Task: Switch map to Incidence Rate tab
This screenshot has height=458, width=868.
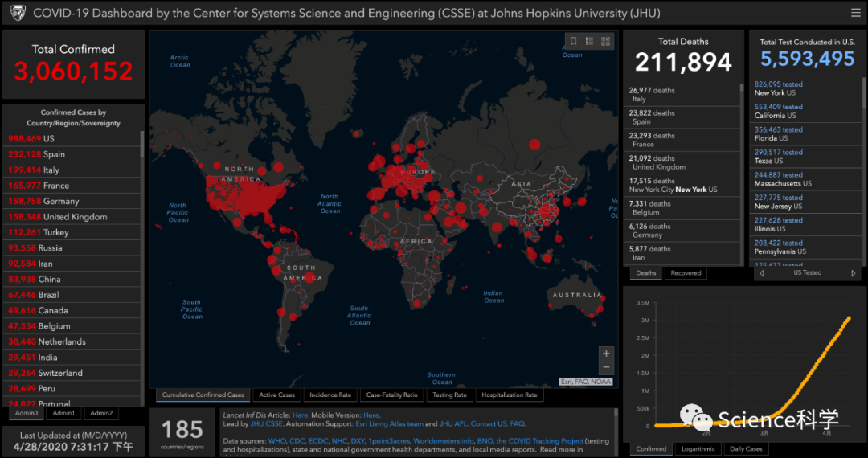Action: [330, 395]
